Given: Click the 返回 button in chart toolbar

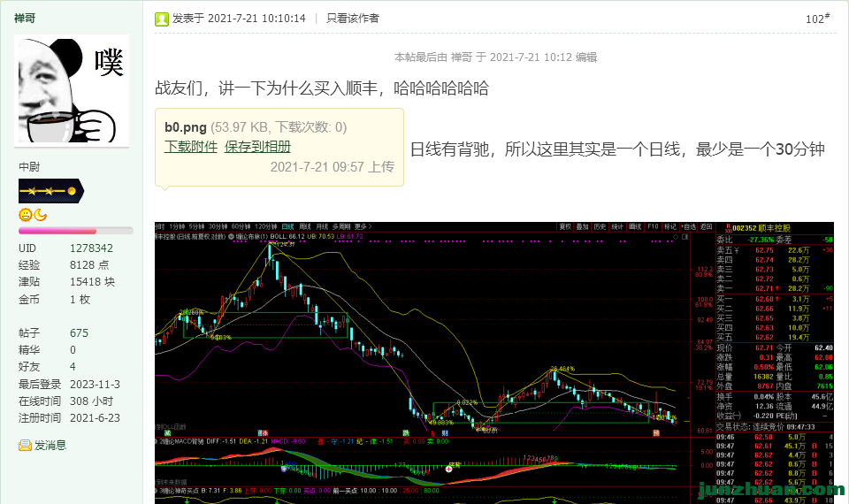Looking at the screenshot, I should 706,227.
